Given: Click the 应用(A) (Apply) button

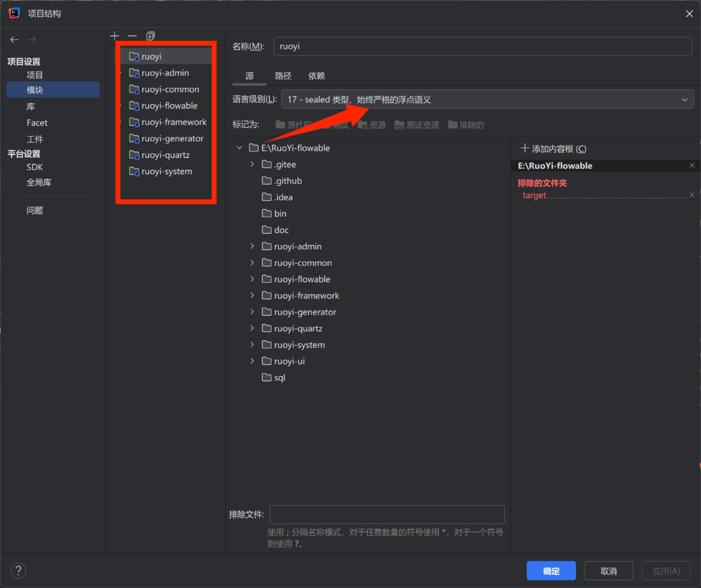Looking at the screenshot, I should pos(666,571).
